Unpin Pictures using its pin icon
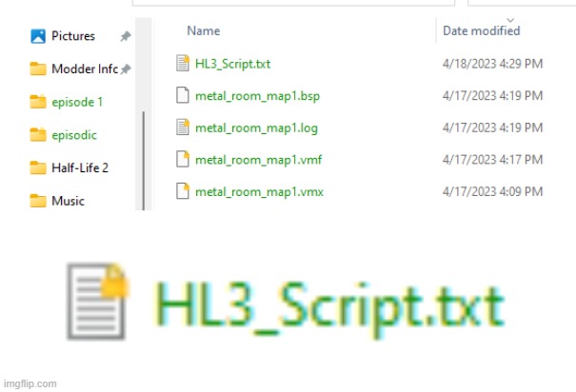 [126, 36]
